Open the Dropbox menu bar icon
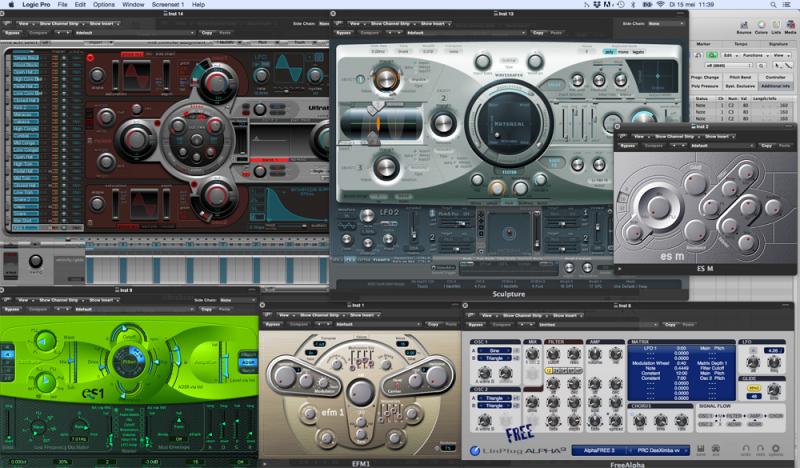This screenshot has width=800, height=468. pos(597,5)
